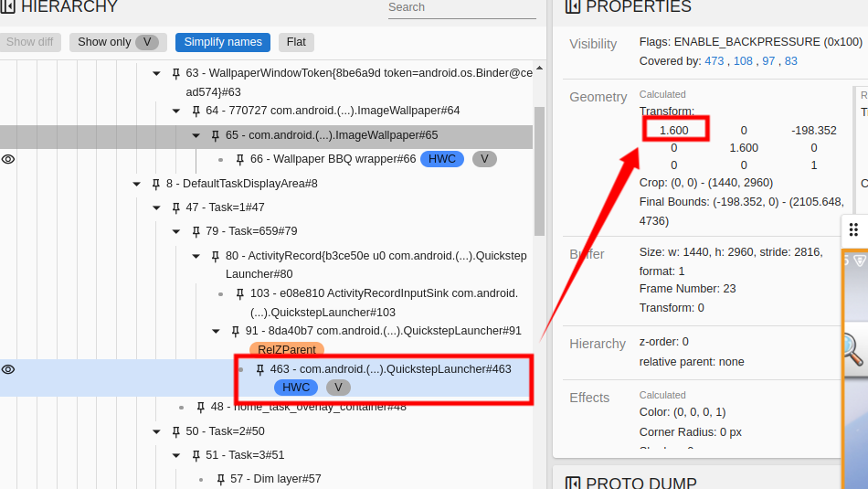Pin layer 65 ImageWallpaper#65
868x489 pixels.
tap(216, 135)
